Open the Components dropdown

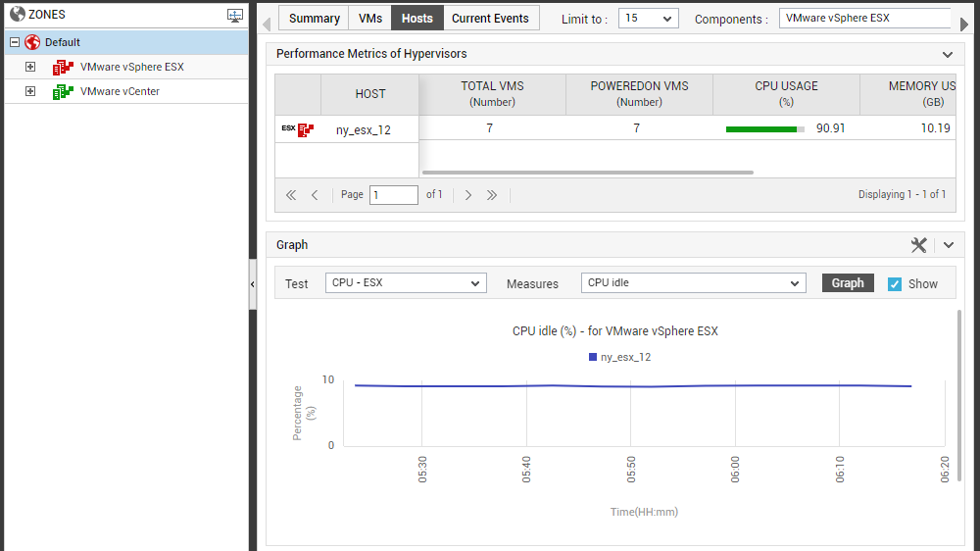pos(865,18)
